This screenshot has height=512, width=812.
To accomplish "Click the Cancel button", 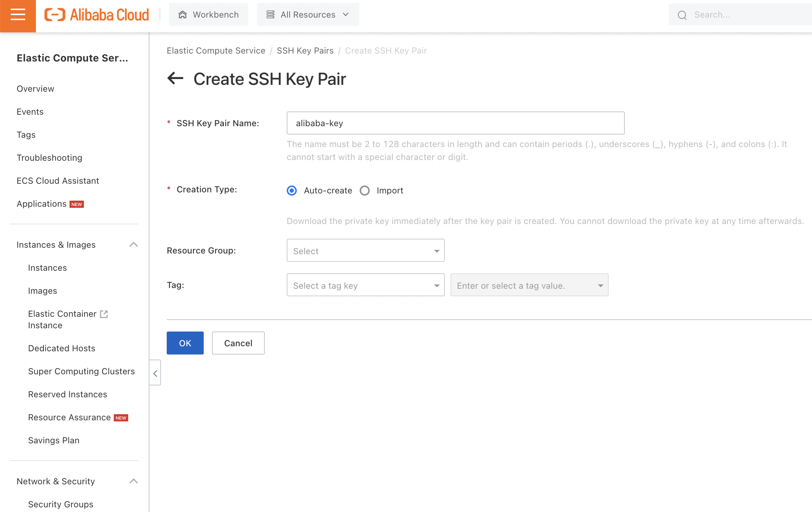I will 238,343.
